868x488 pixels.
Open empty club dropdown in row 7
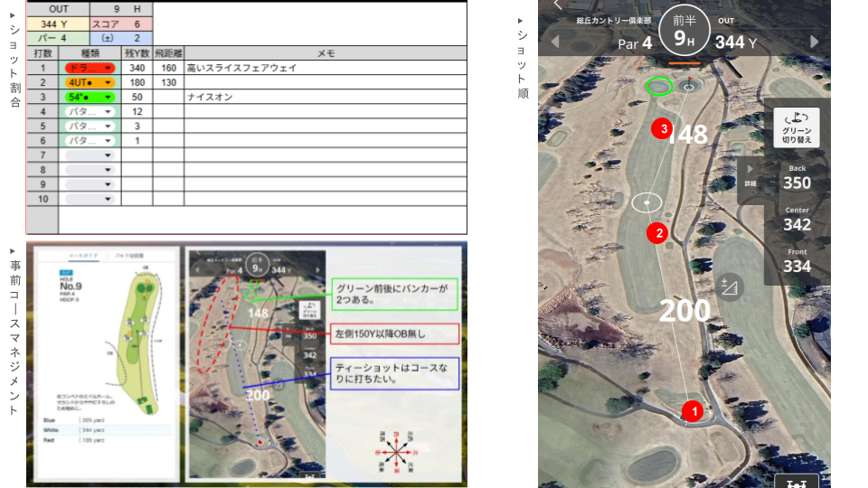(x=90, y=155)
